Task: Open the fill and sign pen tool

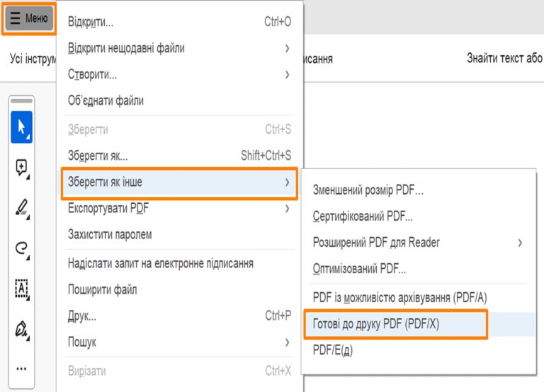Action: 21,328
